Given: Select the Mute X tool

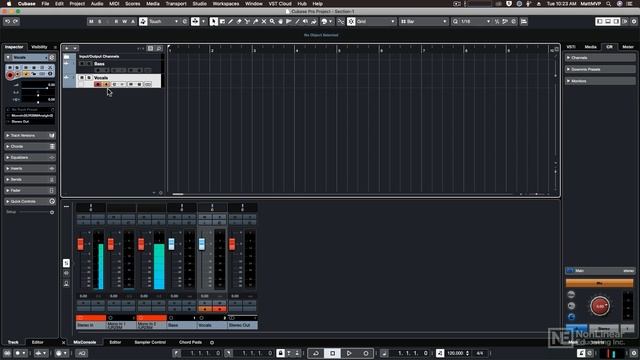Looking at the screenshot, I should click(x=264, y=21).
